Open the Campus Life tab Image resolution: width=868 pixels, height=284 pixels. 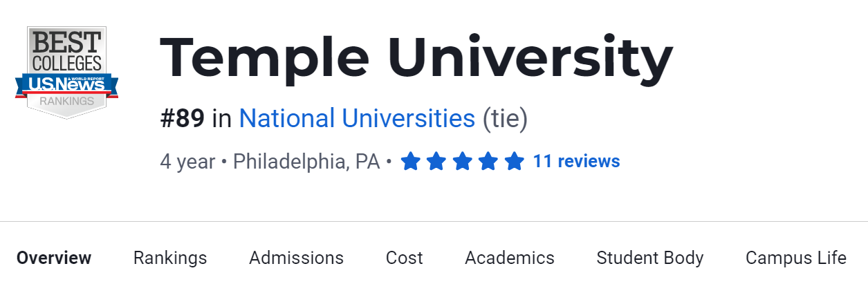point(795,258)
